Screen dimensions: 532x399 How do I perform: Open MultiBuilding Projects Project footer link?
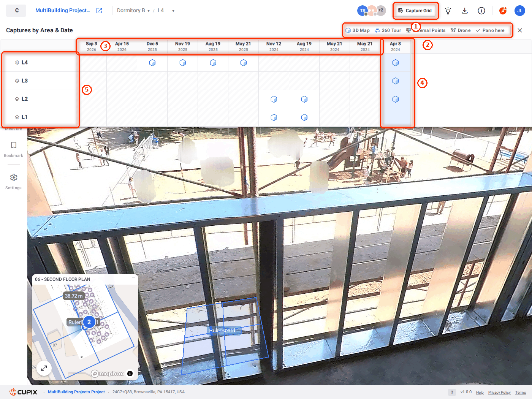[76, 392]
